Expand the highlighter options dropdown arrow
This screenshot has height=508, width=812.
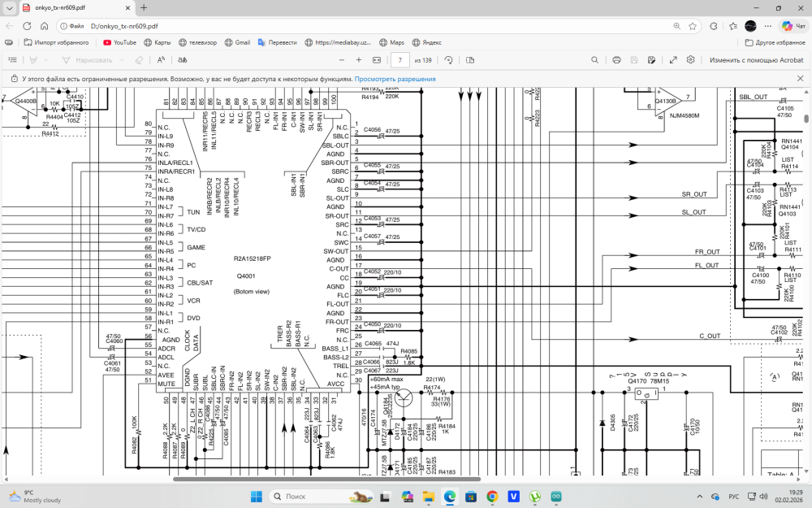click(x=47, y=60)
